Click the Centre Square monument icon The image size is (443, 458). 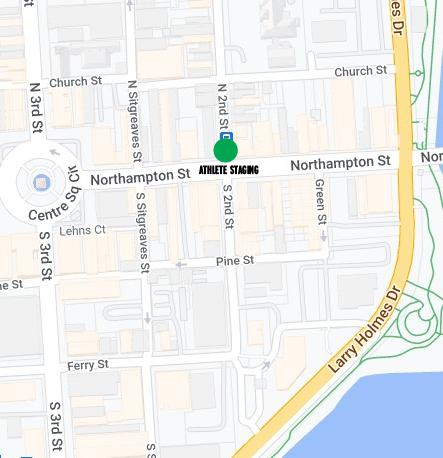[x=41, y=182]
